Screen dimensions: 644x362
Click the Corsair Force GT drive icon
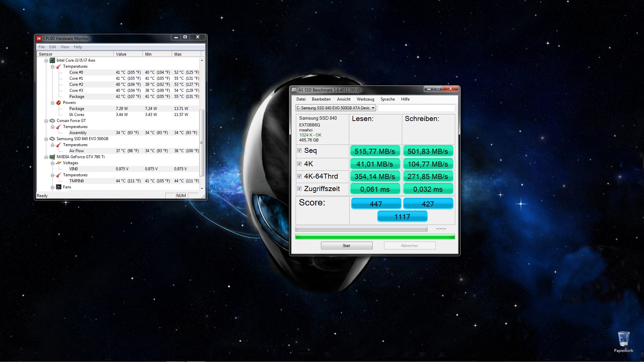click(52, 121)
